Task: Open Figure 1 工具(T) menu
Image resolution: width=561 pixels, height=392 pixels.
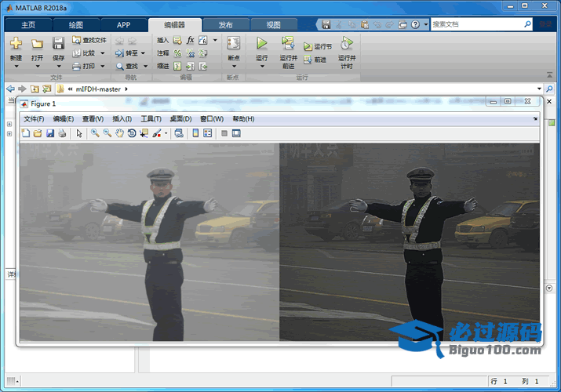Action: pyautogui.click(x=151, y=119)
